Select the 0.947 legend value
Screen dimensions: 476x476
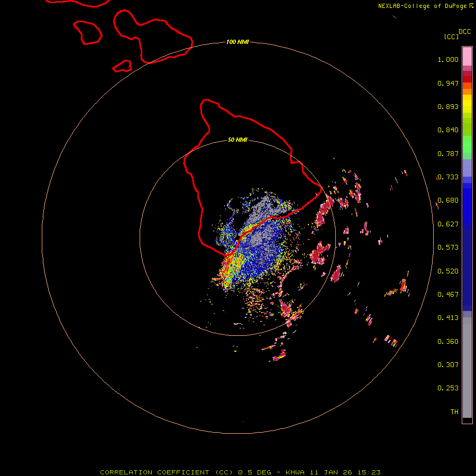click(x=448, y=83)
